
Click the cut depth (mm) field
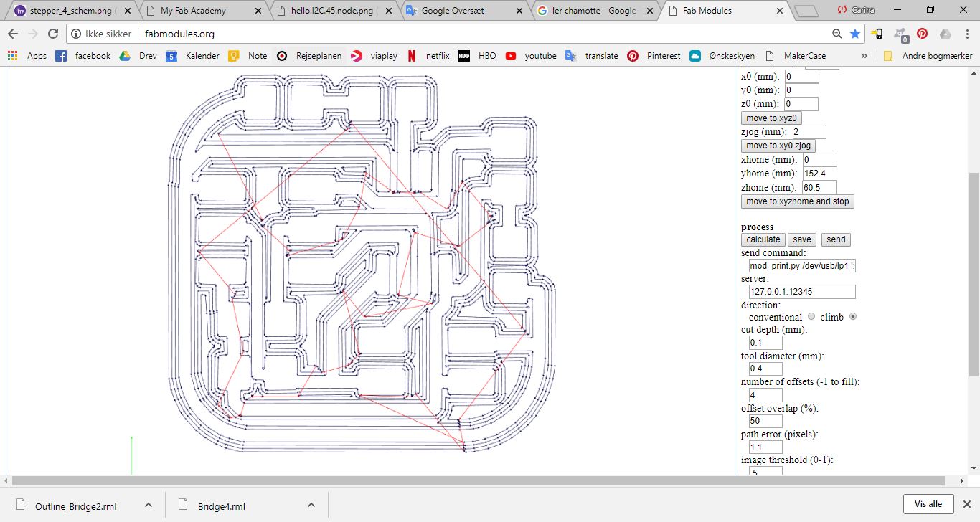(x=765, y=343)
